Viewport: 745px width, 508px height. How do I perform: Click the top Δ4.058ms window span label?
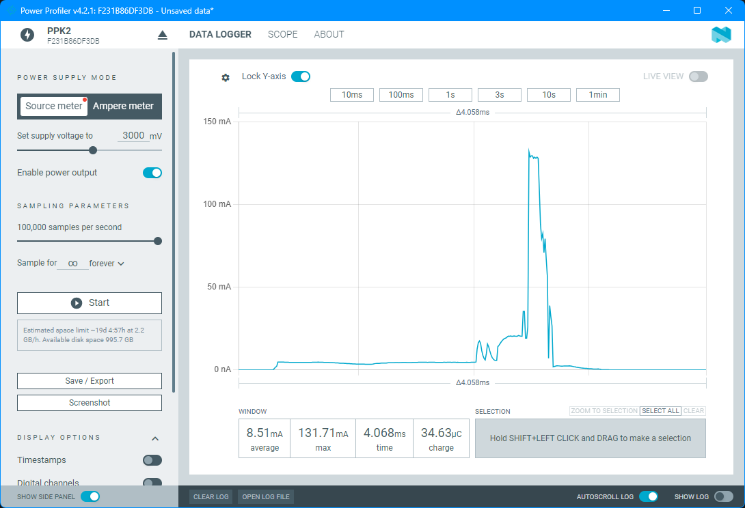472,112
